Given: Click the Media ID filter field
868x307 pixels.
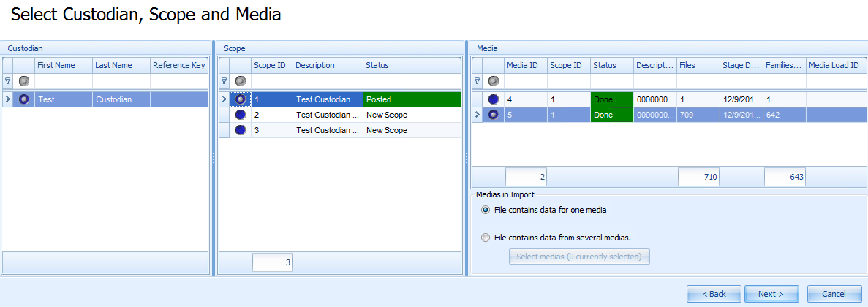Looking at the screenshot, I should click(525, 81).
